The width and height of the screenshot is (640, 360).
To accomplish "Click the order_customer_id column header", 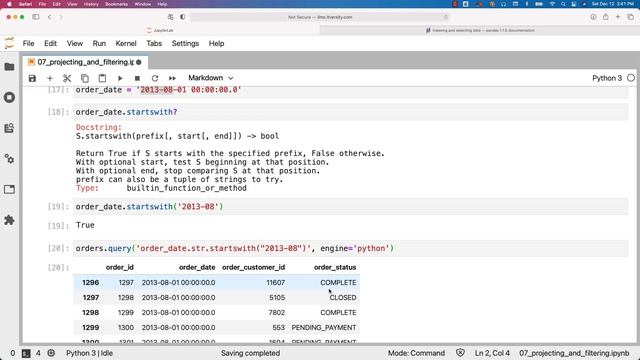I will (253, 267).
